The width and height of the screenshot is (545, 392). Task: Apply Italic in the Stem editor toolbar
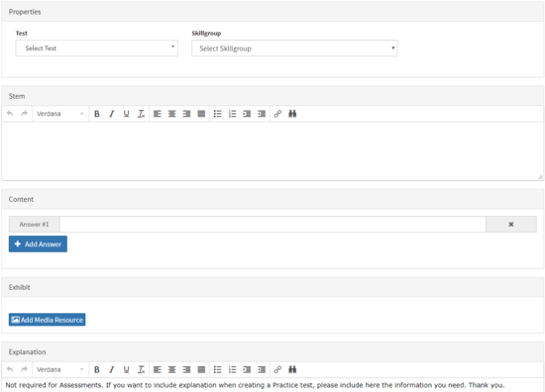pyautogui.click(x=112, y=114)
